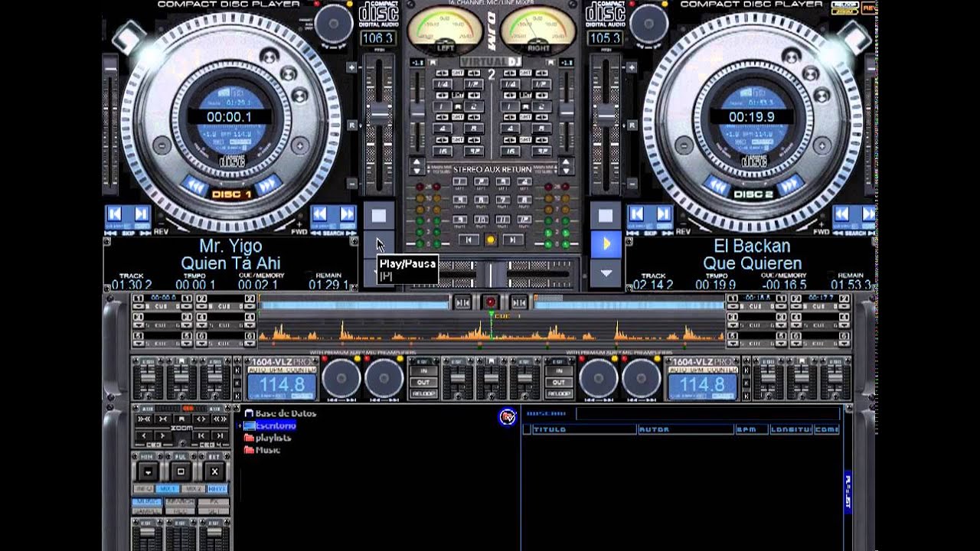Toggle the left loop IN button
The height and width of the screenshot is (551, 980).
coord(423,371)
